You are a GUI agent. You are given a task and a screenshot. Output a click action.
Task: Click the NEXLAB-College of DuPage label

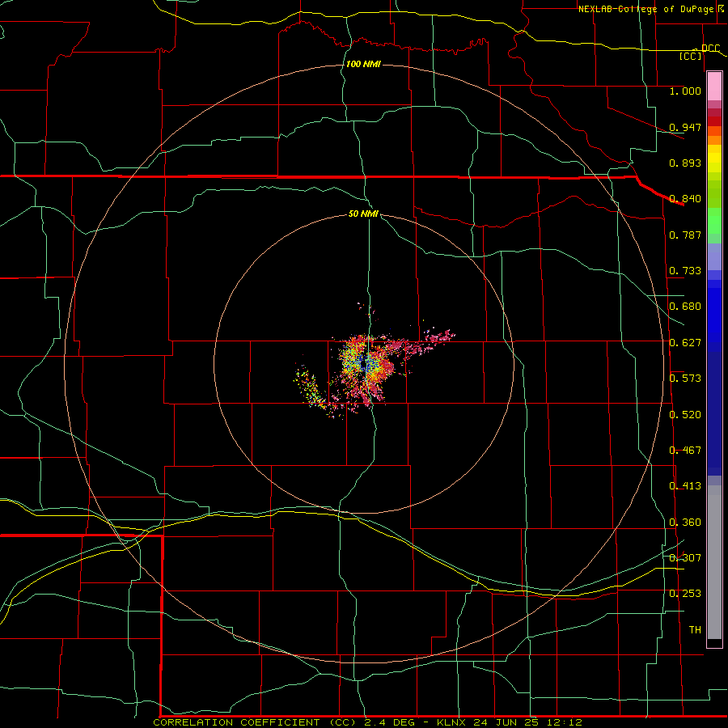click(x=647, y=9)
